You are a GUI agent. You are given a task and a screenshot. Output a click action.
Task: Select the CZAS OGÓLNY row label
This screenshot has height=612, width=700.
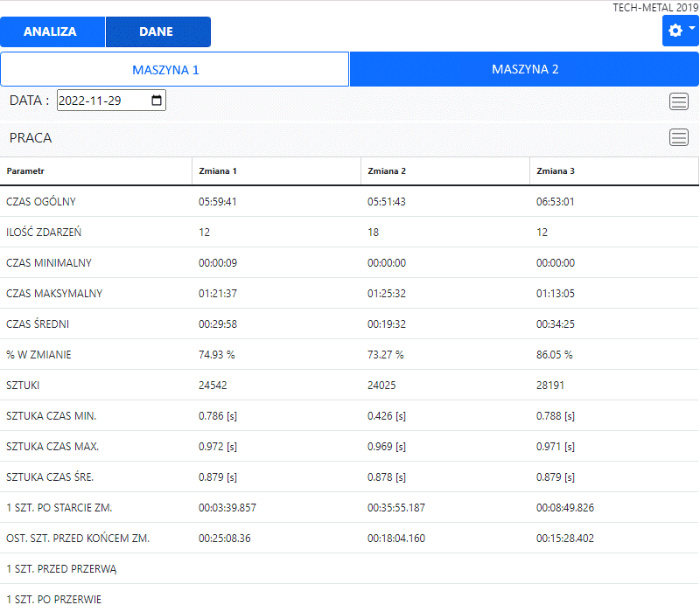pos(41,202)
